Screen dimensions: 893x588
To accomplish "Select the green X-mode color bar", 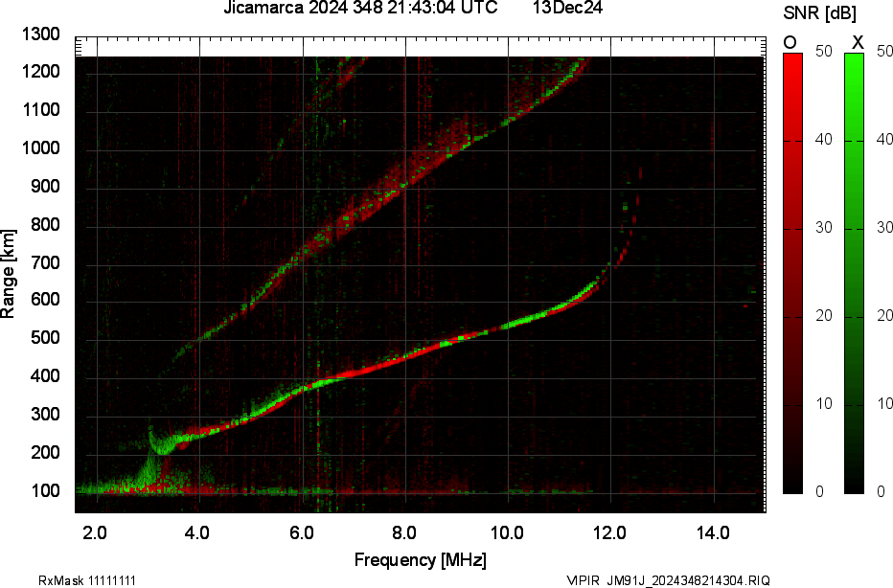I will (854, 273).
